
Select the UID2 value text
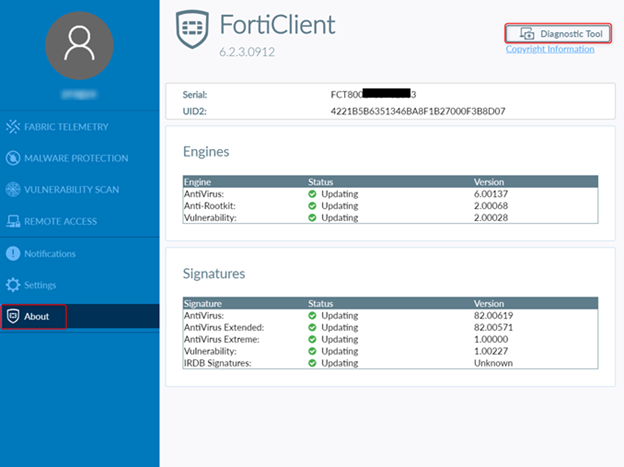[x=418, y=111]
